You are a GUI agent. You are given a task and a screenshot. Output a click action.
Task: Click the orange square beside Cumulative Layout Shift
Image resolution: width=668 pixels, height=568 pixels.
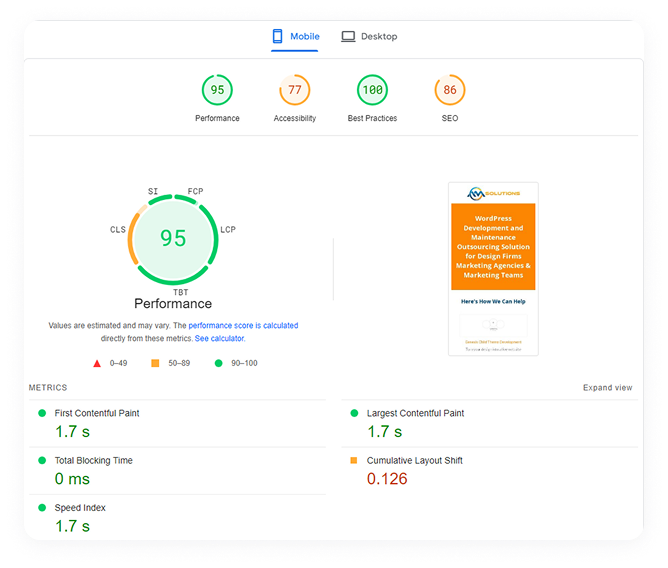(354, 460)
